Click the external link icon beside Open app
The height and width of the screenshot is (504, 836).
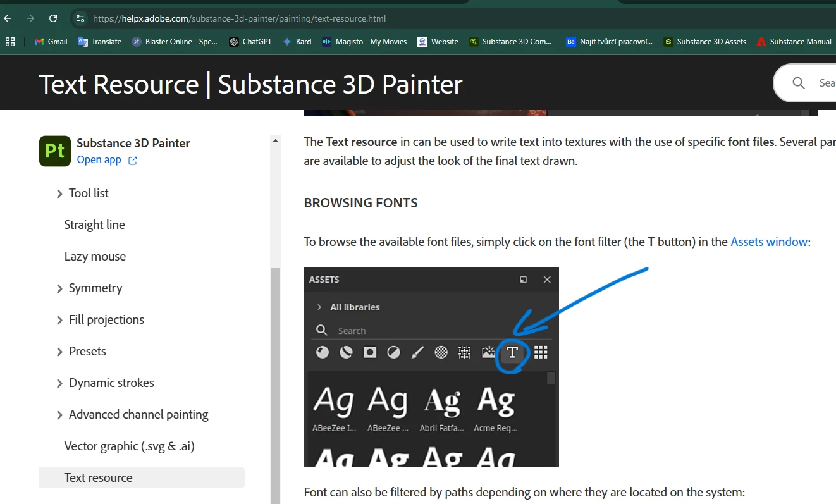coord(133,161)
